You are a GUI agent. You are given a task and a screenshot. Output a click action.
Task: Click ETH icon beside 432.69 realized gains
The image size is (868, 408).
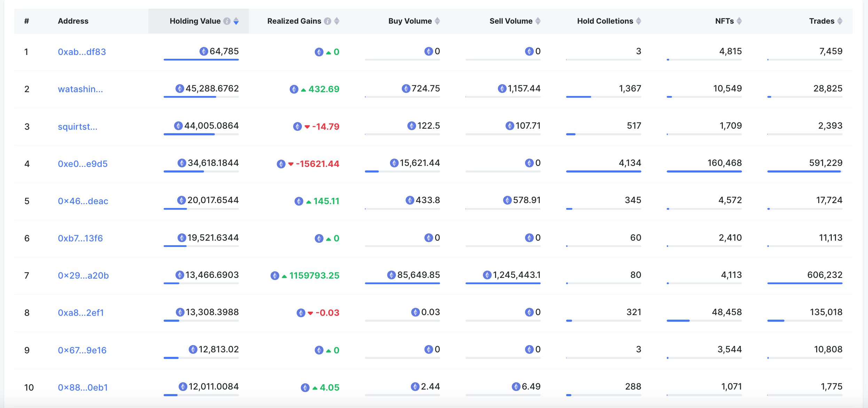tap(294, 89)
